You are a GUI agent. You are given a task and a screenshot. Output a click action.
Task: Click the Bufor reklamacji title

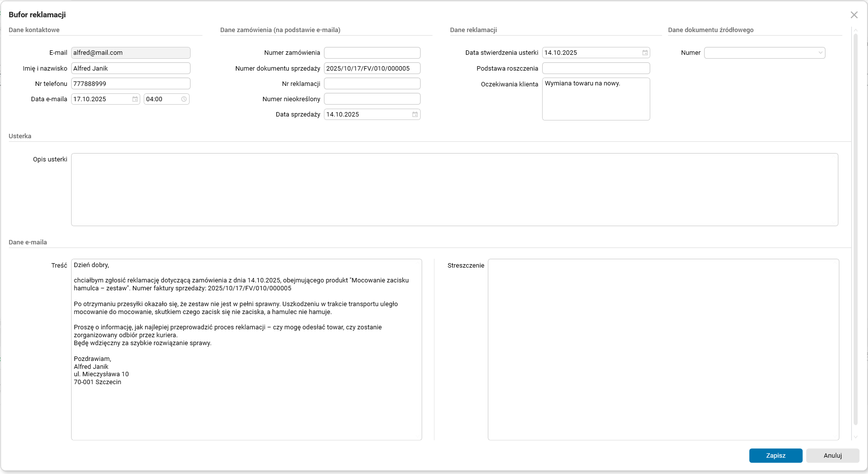point(37,15)
